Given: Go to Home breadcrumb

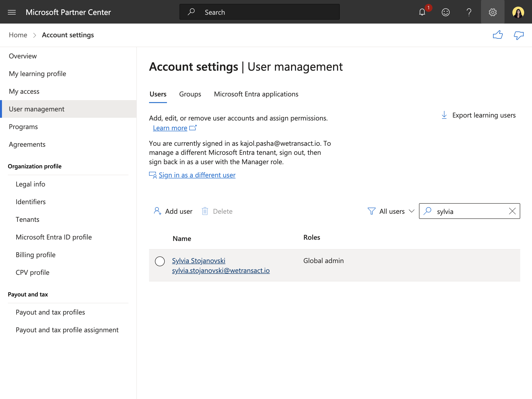Looking at the screenshot, I should (18, 35).
